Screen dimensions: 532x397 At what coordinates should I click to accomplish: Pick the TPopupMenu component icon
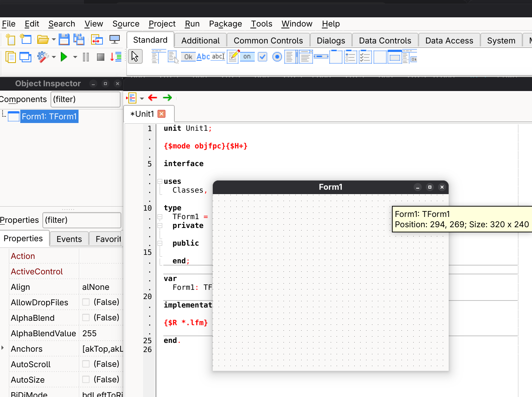(173, 57)
